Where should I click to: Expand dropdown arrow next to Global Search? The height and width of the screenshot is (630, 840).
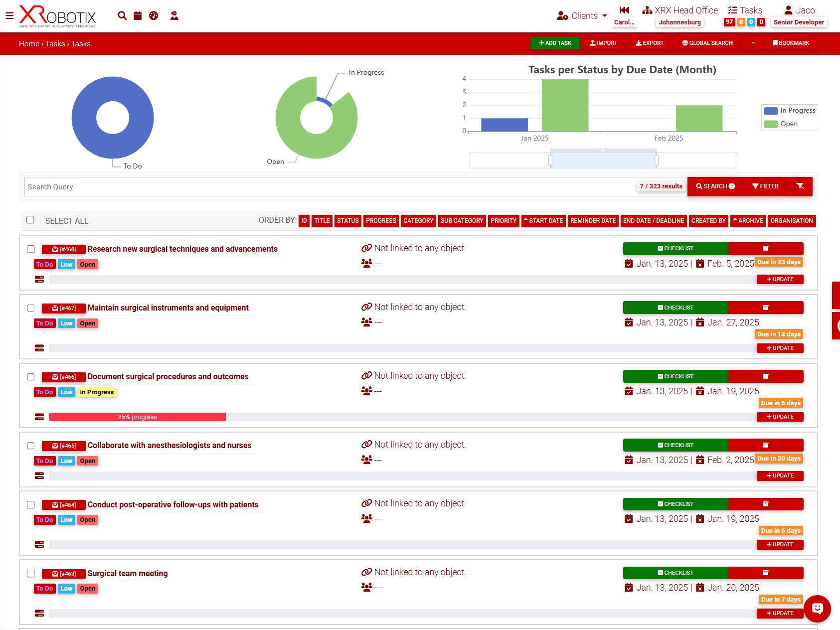coord(753,43)
